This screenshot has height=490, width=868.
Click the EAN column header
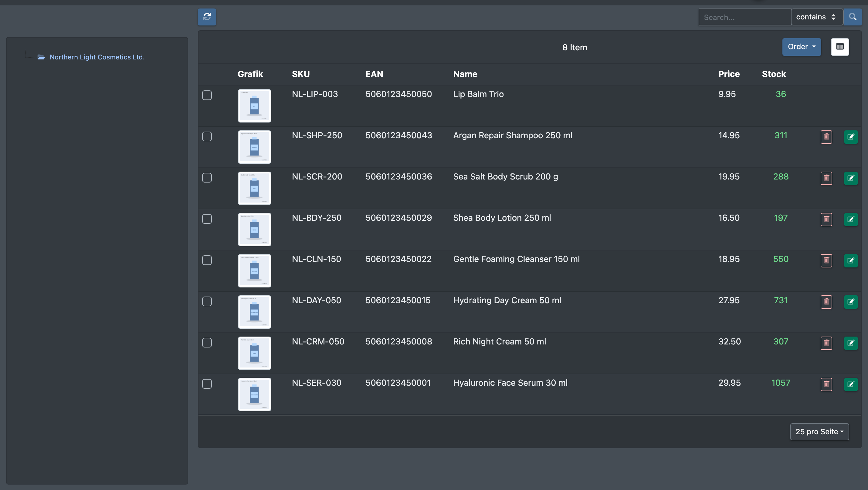[374, 74]
